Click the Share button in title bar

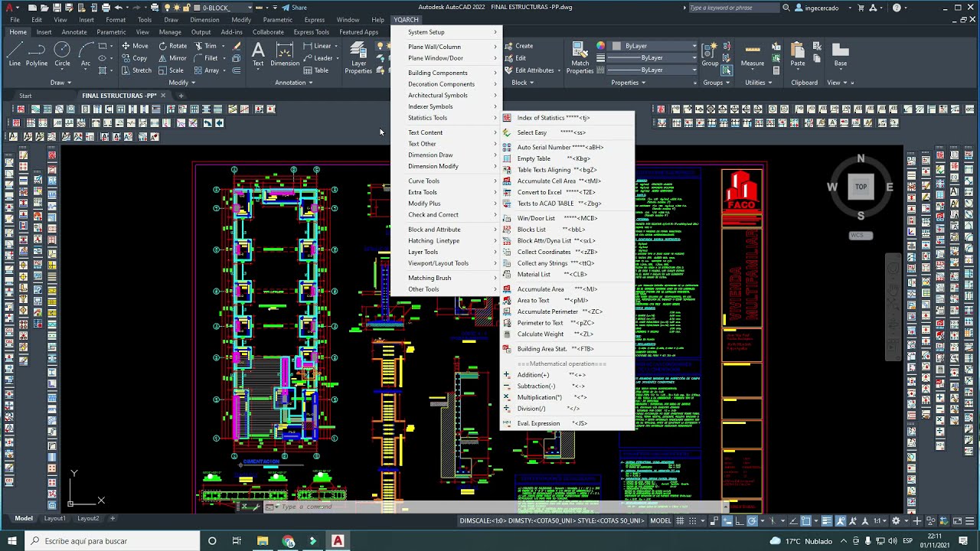(x=293, y=8)
